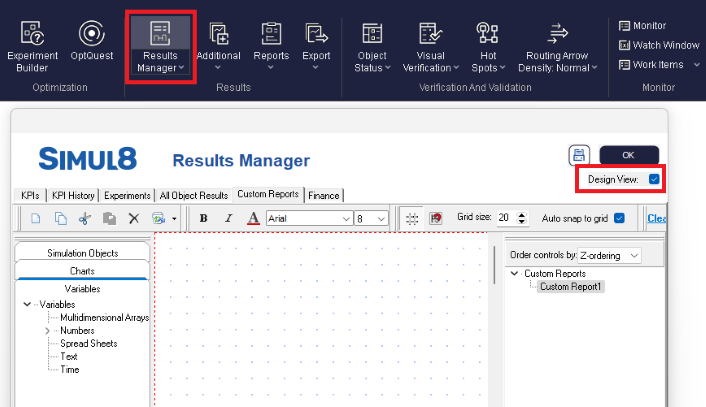Pick the font color tool
The height and width of the screenshot is (407, 706).
pos(253,217)
